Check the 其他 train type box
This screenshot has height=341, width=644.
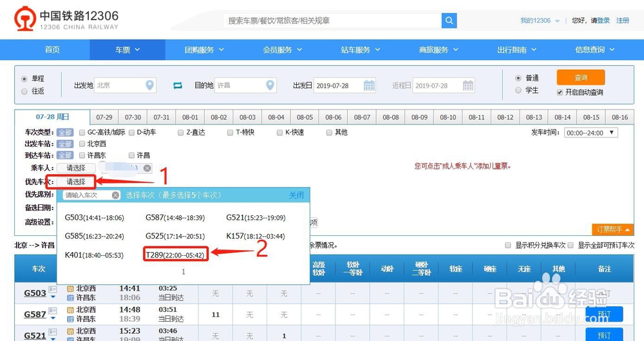[x=329, y=132]
